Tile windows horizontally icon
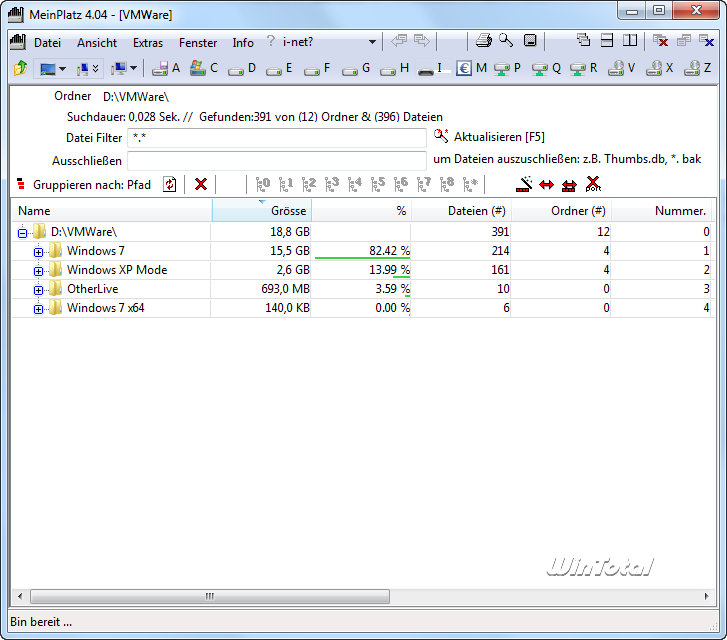 tap(606, 40)
